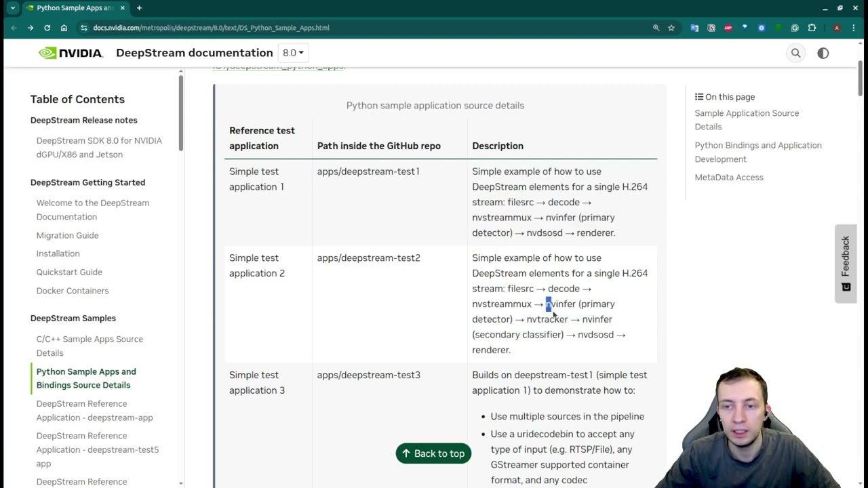
Task: Open DeepStream Samples section
Action: coord(73,318)
